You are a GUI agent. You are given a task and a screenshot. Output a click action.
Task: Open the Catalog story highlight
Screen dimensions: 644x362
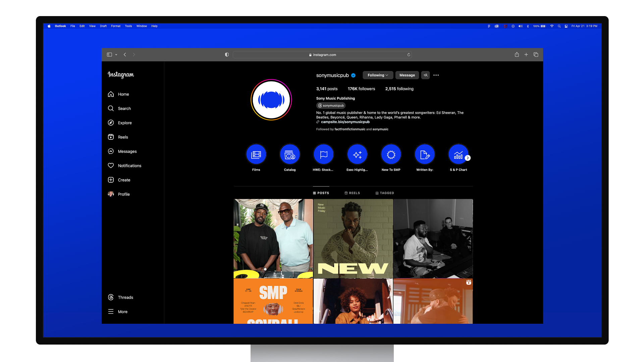[290, 155]
